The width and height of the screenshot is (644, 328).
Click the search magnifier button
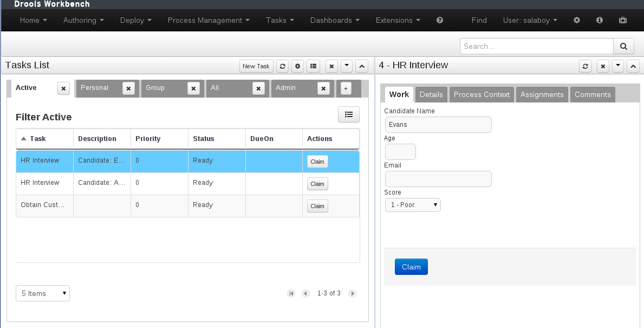click(623, 46)
